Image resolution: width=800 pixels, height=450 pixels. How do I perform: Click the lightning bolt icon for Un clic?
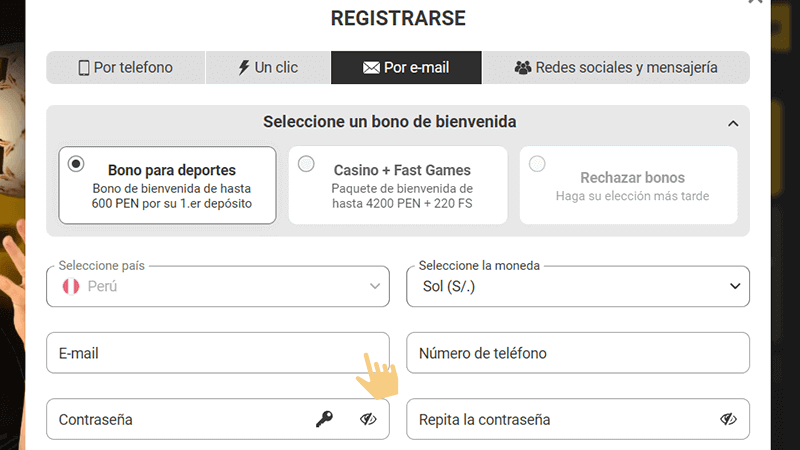coord(243,68)
